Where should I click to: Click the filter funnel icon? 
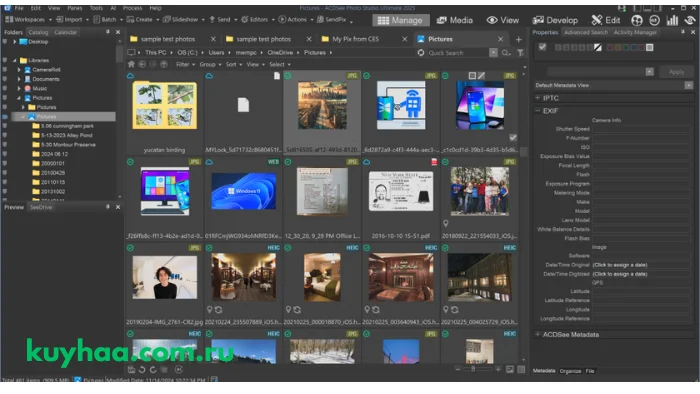[x=521, y=53]
